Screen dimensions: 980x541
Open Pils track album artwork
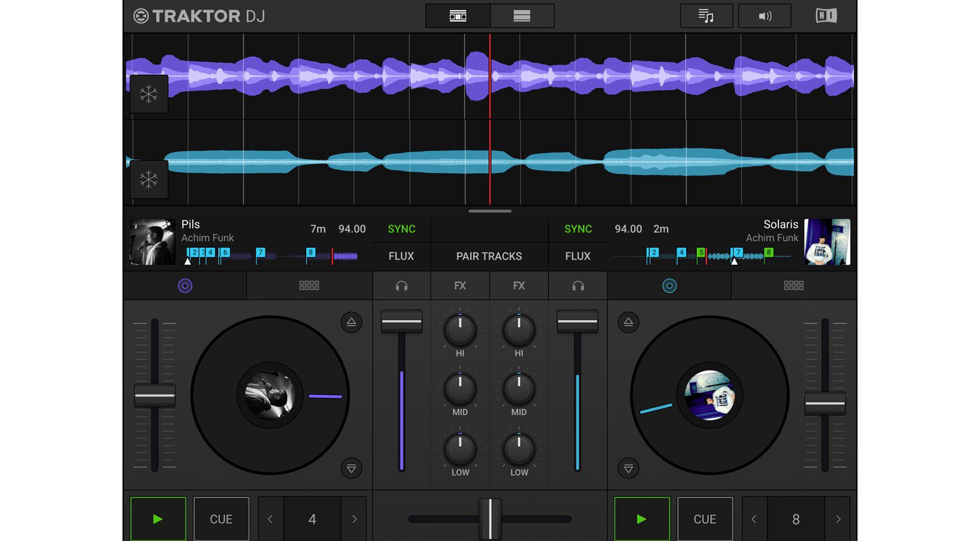153,242
